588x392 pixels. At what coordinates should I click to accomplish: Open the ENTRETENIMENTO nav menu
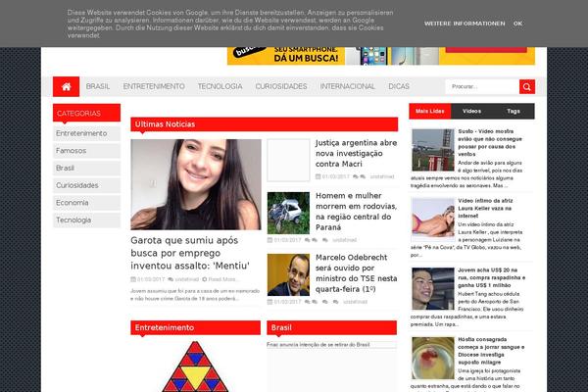(x=154, y=86)
